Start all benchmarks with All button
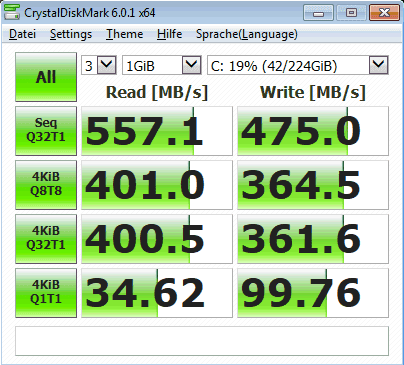The image size is (404, 365). [46, 77]
